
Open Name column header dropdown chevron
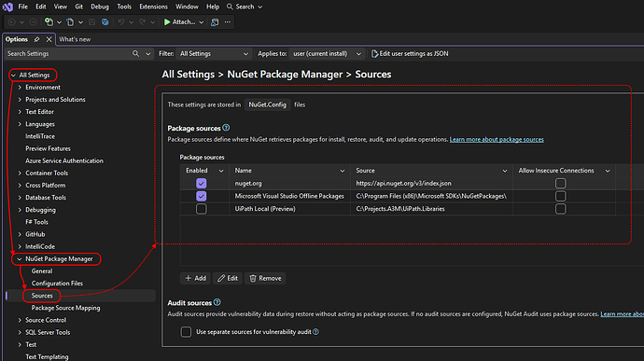[343, 171]
